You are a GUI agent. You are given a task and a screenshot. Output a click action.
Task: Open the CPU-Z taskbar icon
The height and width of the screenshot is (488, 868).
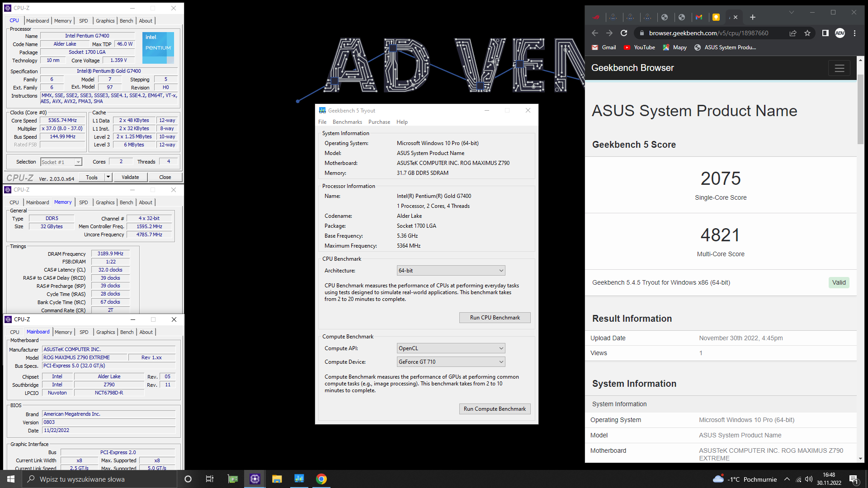point(255,479)
